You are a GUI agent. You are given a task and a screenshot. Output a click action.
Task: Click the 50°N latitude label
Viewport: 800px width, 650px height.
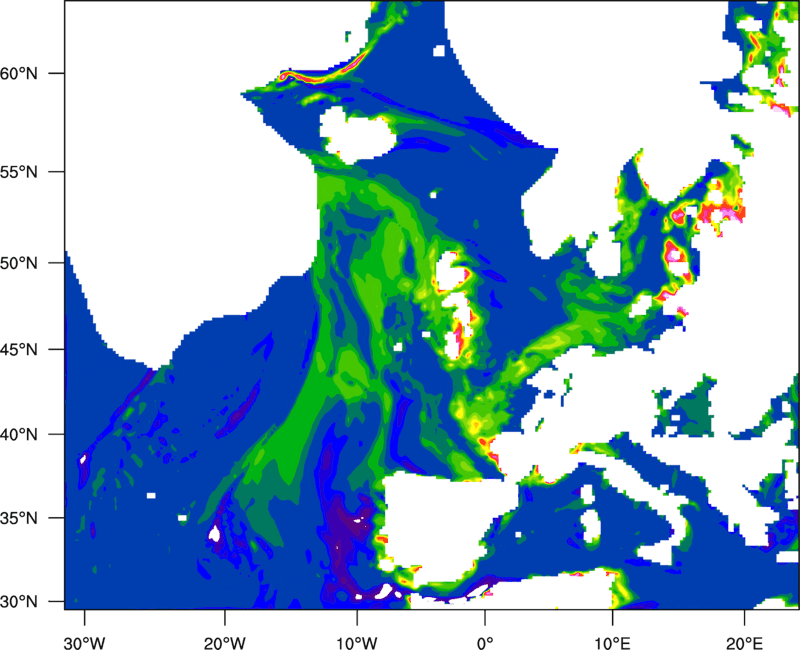tap(19, 263)
